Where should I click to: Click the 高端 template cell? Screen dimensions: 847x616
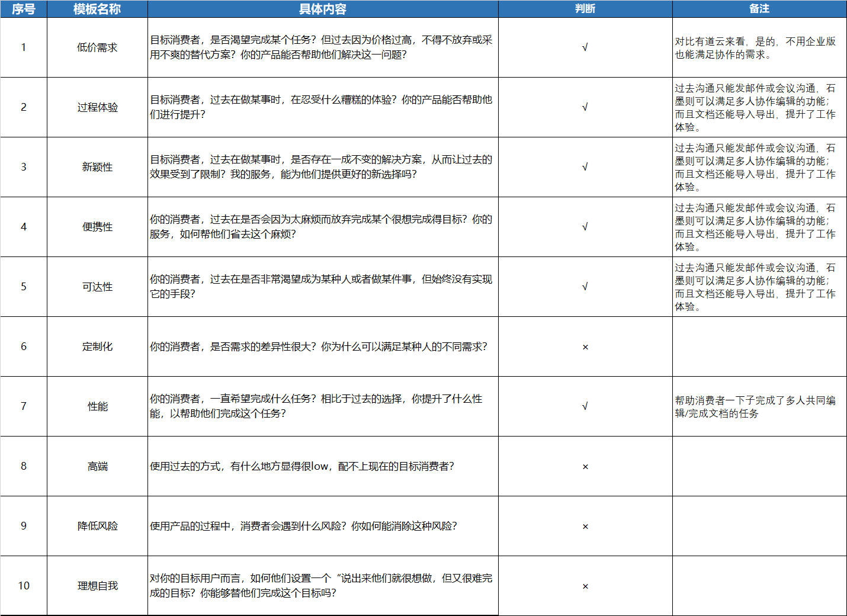(x=97, y=466)
